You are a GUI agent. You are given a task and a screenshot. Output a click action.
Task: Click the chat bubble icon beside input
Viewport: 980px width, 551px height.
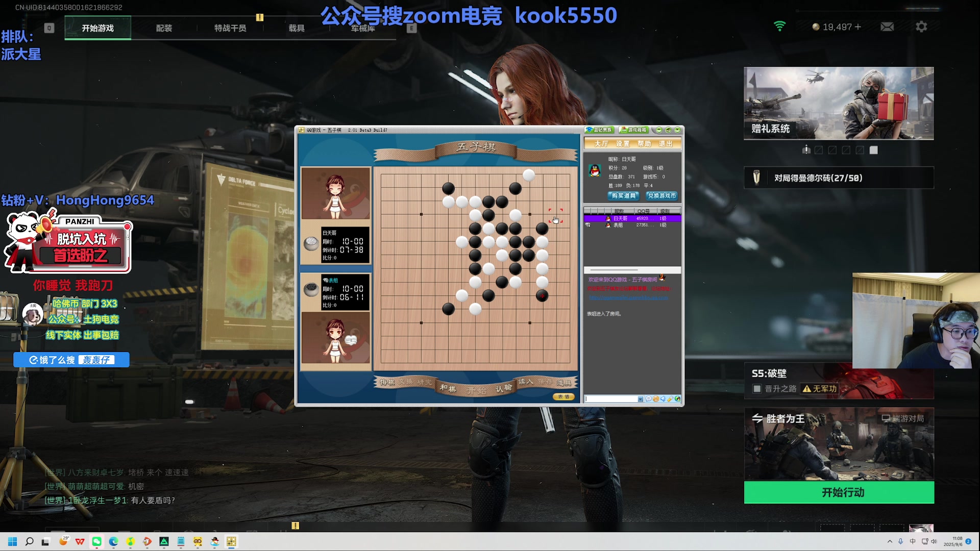point(648,399)
